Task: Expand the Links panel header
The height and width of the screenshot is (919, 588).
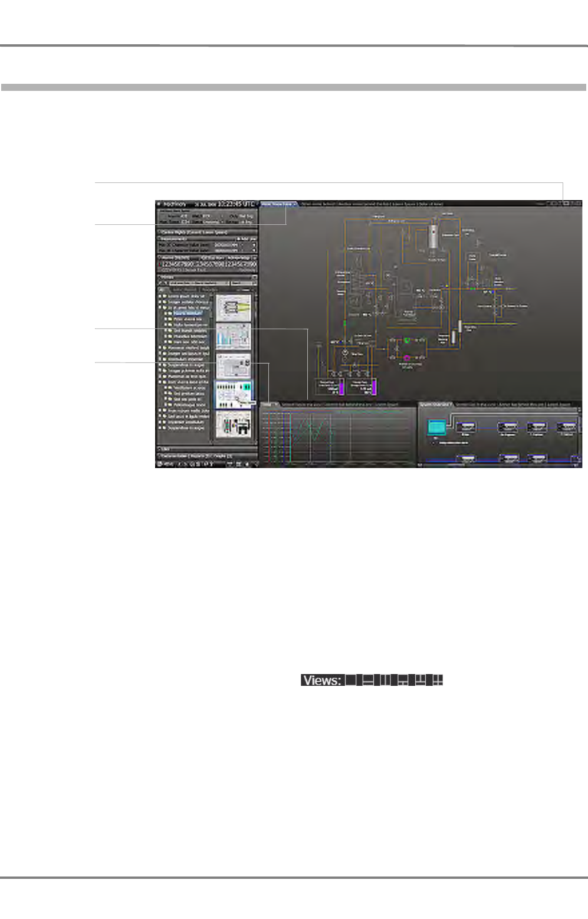Action: pyautogui.click(x=206, y=449)
